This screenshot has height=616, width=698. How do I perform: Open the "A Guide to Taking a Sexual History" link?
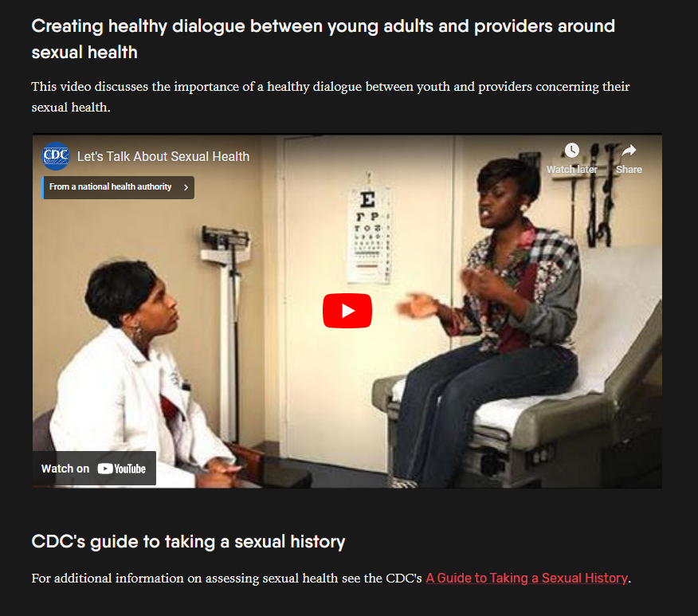click(x=527, y=579)
